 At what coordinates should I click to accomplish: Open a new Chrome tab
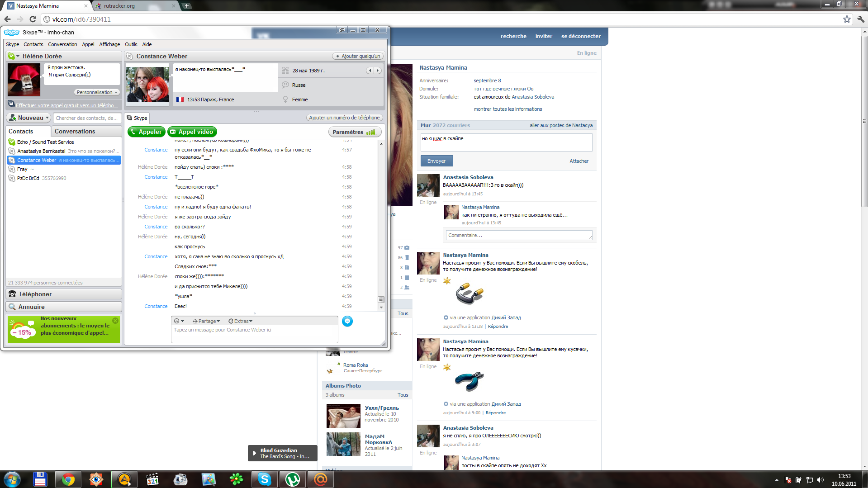pos(186,6)
